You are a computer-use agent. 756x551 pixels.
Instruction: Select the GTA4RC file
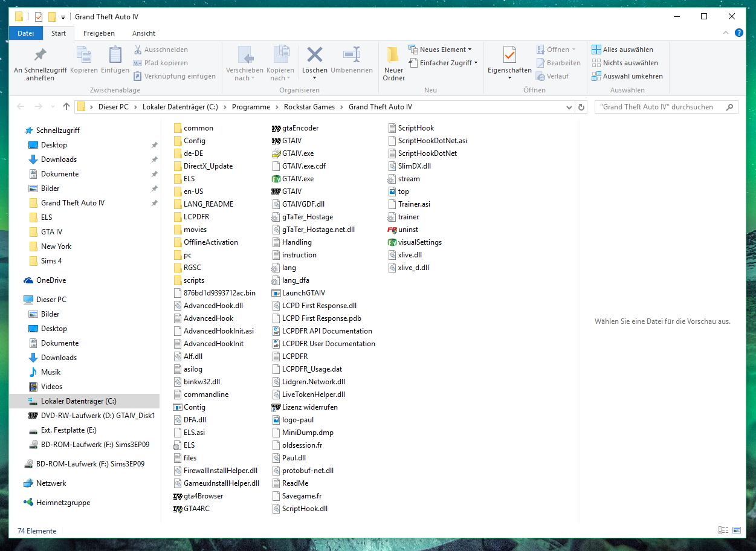192,509
